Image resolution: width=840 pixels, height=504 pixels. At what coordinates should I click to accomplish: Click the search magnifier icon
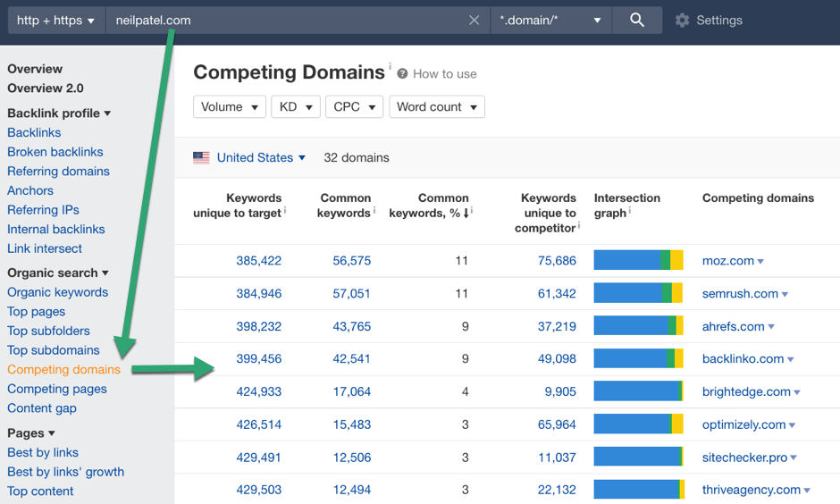[637, 21]
